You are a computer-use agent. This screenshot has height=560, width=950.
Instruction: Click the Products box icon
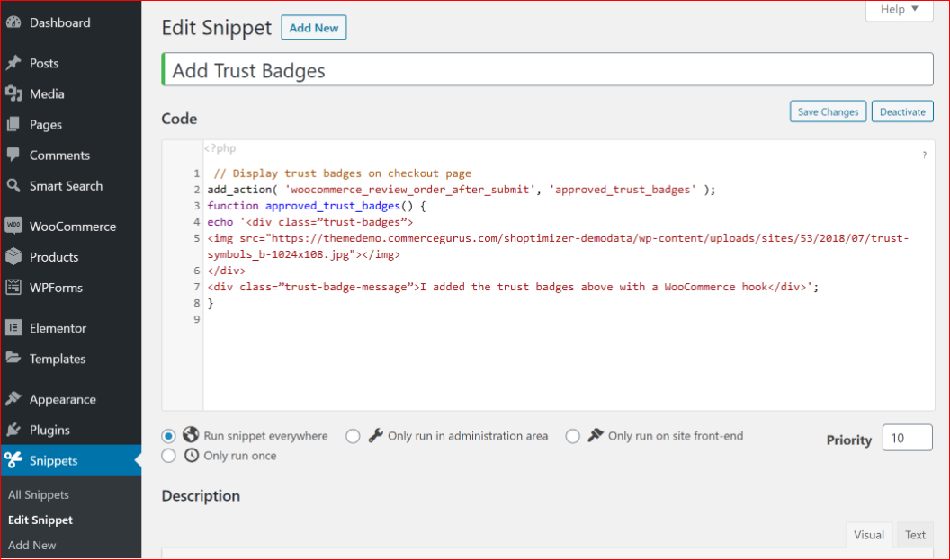[13, 257]
